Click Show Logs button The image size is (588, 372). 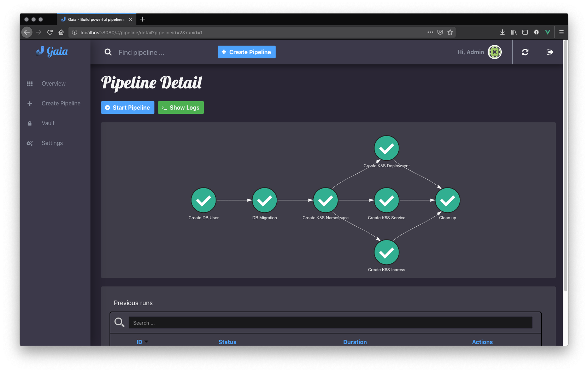point(181,107)
